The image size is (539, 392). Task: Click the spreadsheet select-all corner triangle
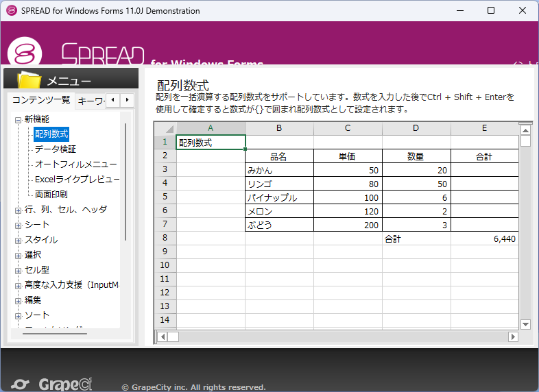pyautogui.click(x=165, y=128)
